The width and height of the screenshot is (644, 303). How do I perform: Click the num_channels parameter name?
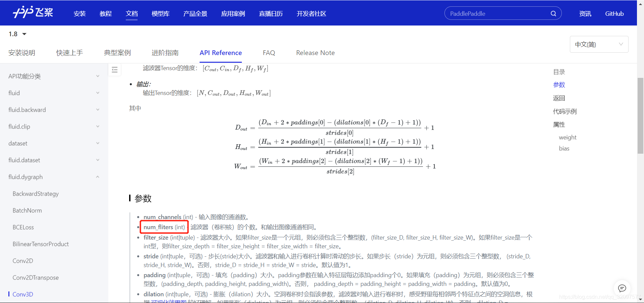coord(162,217)
